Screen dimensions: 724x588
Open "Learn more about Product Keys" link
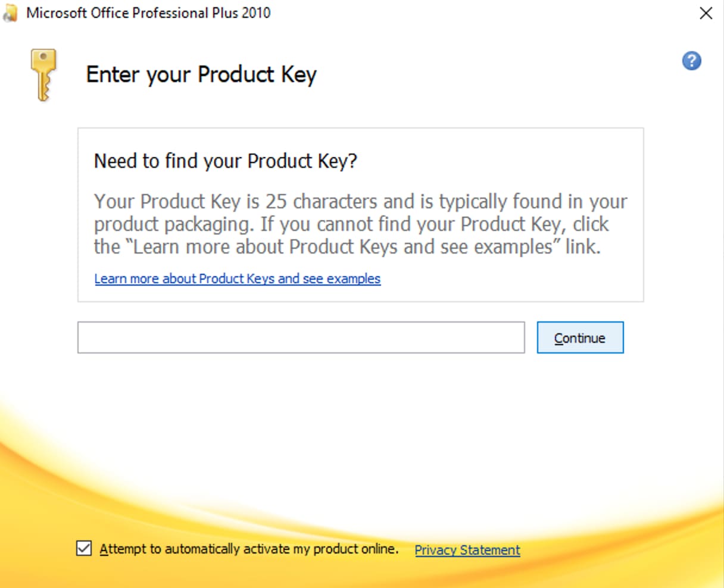coord(237,279)
